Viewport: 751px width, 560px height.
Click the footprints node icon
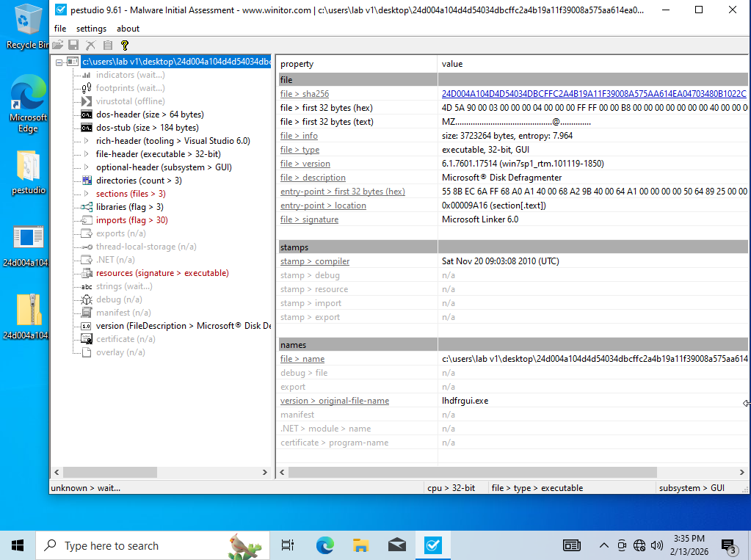pyautogui.click(x=87, y=88)
